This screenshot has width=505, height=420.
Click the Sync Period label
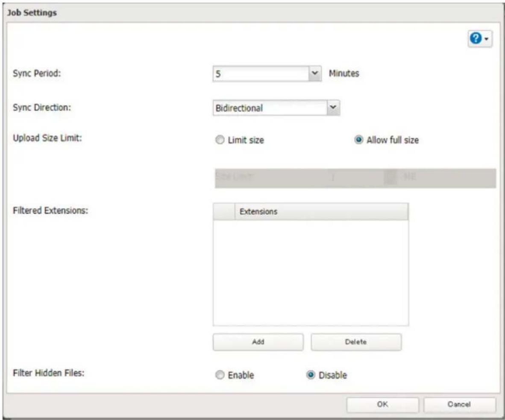37,73
